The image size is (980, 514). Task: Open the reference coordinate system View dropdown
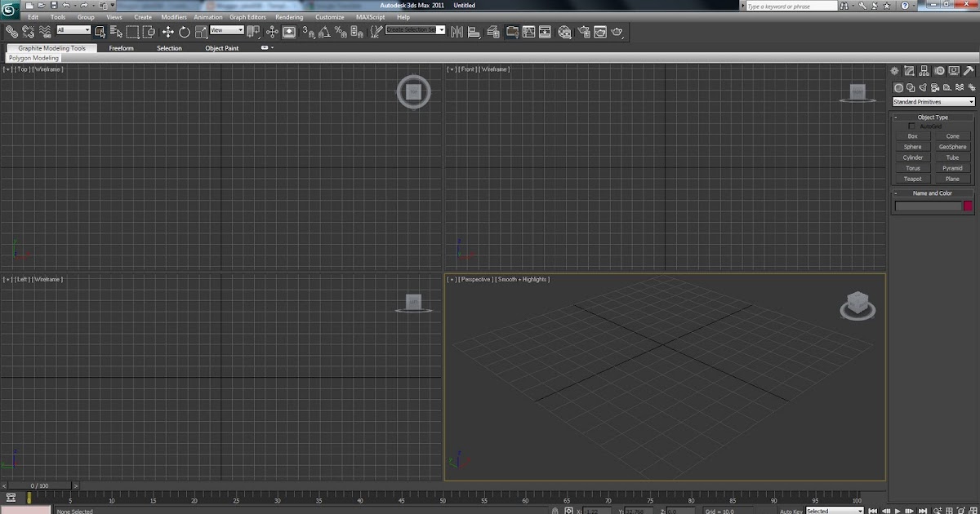coord(227,30)
